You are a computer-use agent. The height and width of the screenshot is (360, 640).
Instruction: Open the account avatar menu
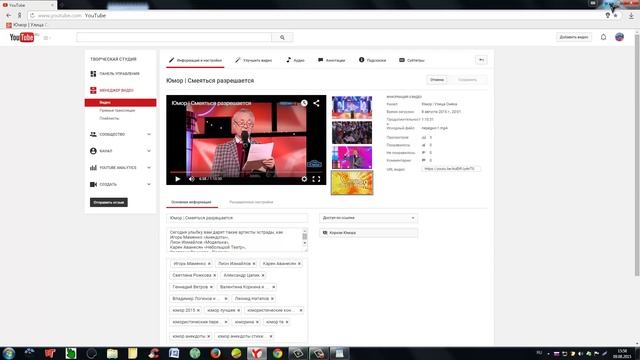click(619, 37)
